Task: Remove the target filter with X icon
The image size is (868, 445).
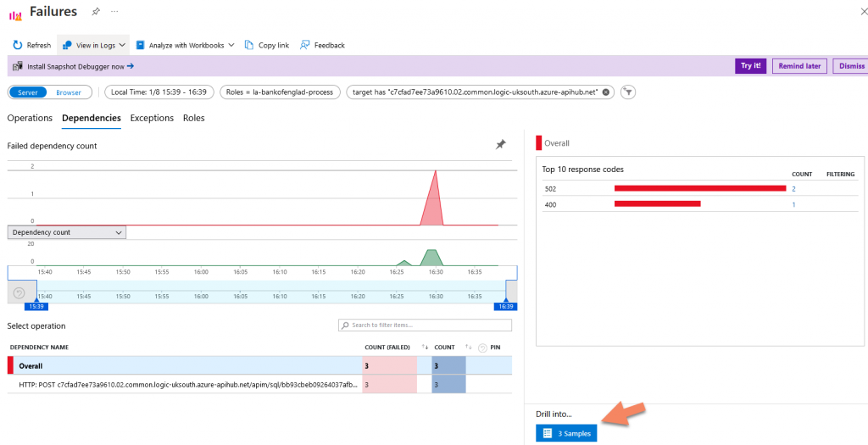Action: click(606, 92)
